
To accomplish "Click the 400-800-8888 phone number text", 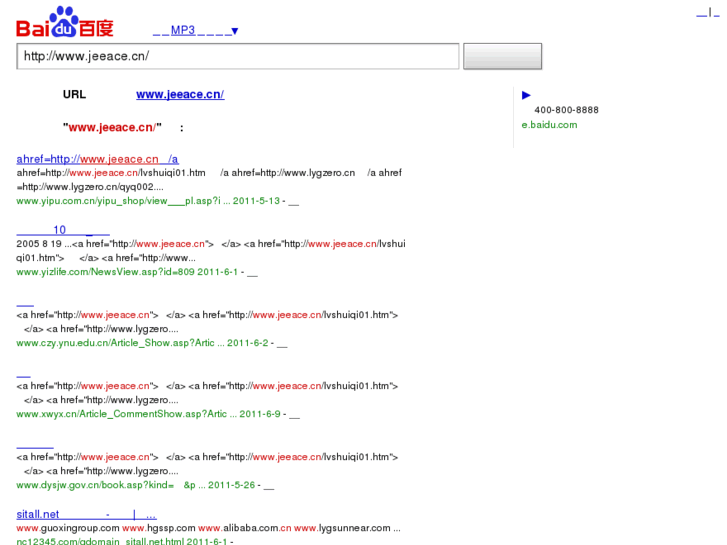I will pos(566,110).
